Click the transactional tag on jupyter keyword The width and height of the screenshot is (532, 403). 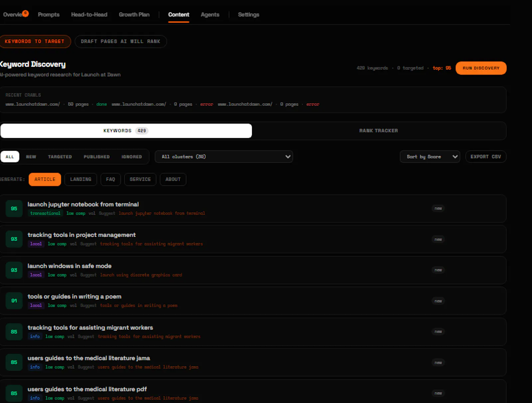coord(46,213)
